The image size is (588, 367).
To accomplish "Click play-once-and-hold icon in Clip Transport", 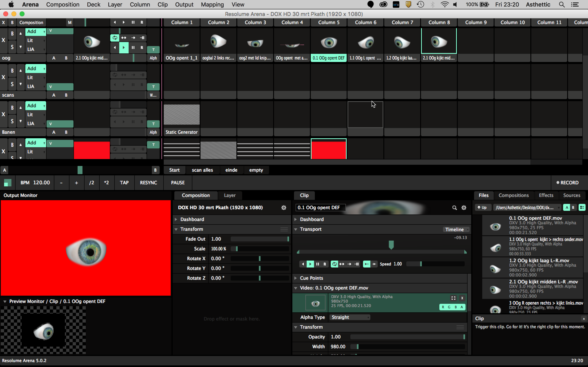I will pos(357,264).
